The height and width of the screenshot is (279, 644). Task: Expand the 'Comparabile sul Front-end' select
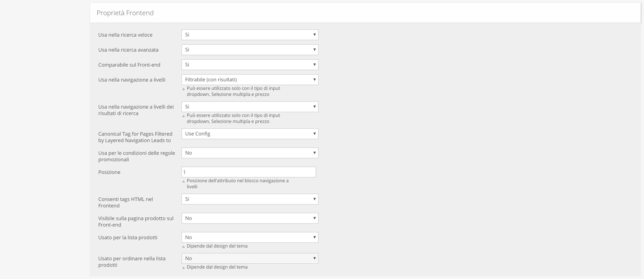pyautogui.click(x=250, y=65)
